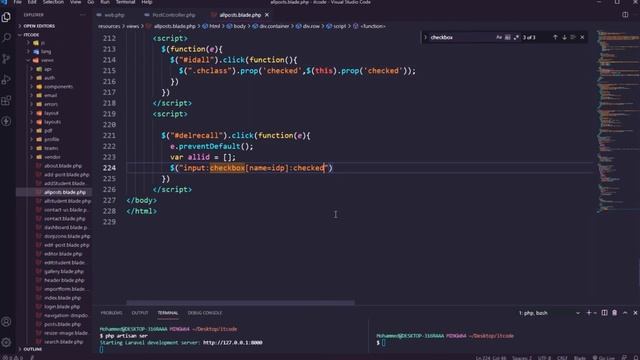Click the Go Live status bar button
Viewport: 640px width, 360px height.
point(604,358)
